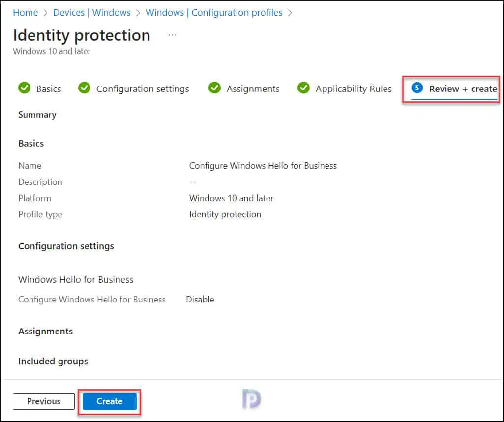Click the Create button
The height and width of the screenshot is (422, 504).
(x=109, y=401)
